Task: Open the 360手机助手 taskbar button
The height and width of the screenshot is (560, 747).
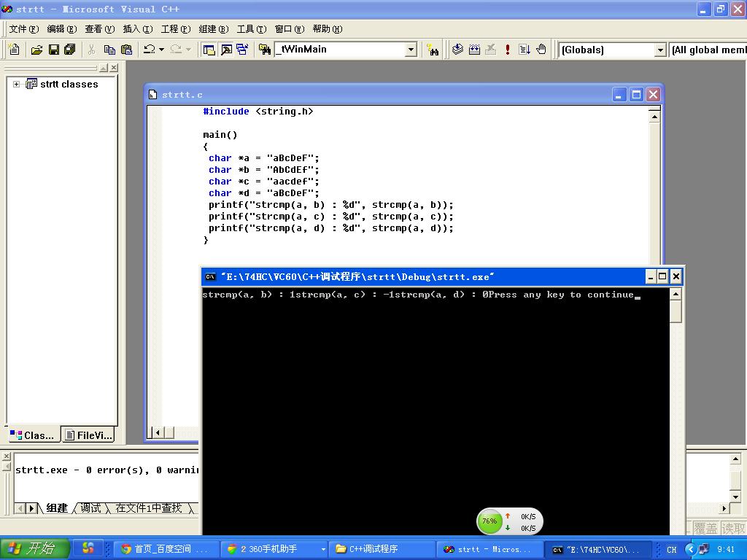Action: click(x=274, y=549)
